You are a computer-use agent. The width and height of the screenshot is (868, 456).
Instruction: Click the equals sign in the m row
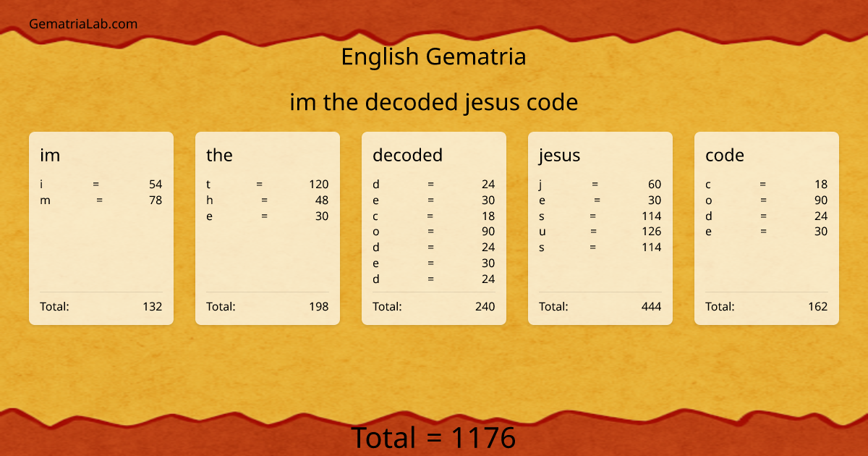coord(100,200)
